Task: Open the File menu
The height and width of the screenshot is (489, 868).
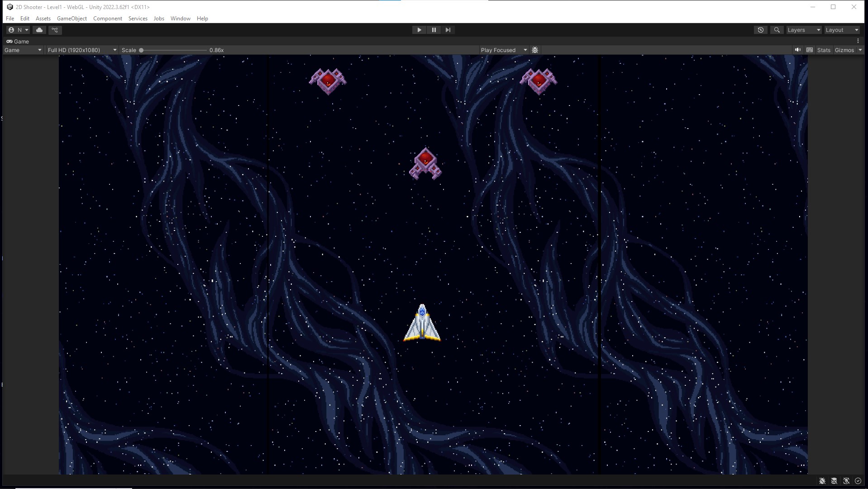Action: (x=10, y=19)
